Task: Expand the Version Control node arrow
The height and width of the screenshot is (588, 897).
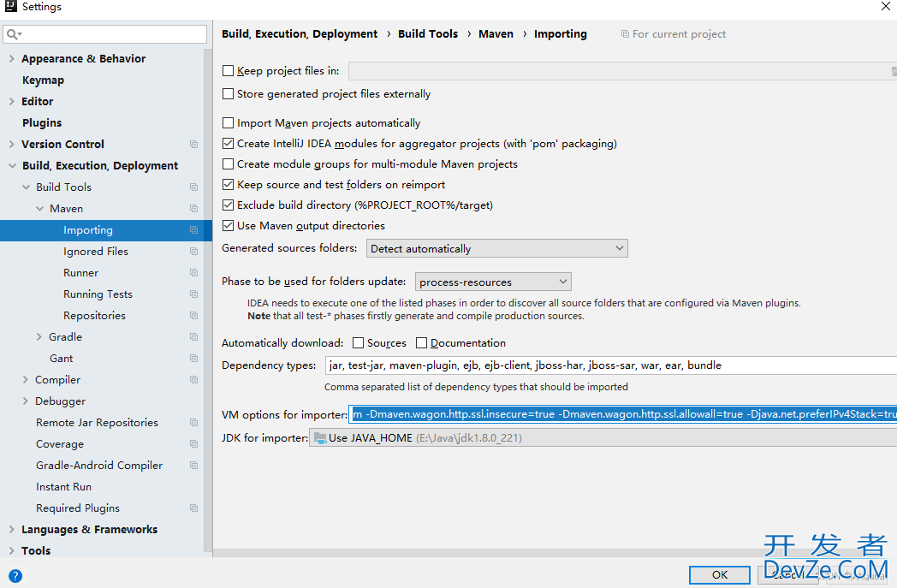Action: [11, 144]
